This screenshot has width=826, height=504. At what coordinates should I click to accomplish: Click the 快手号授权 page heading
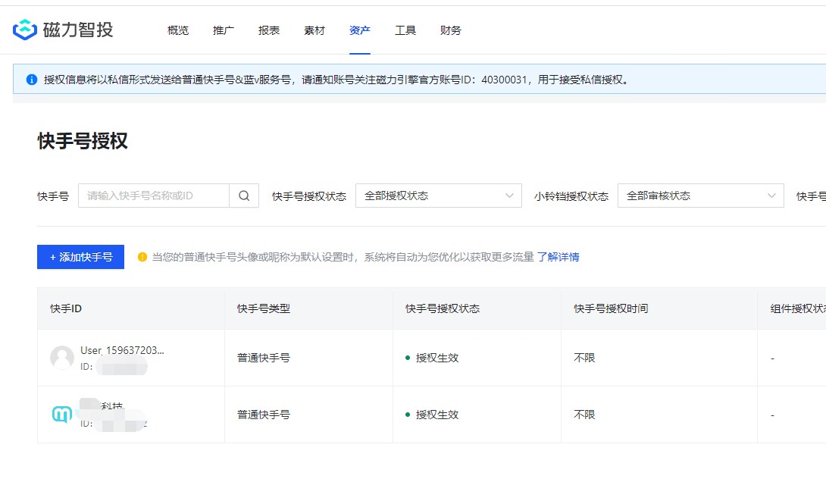pos(83,141)
